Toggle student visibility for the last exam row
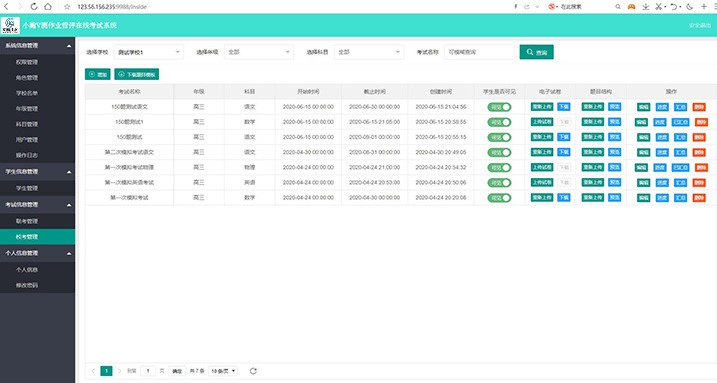 point(499,198)
